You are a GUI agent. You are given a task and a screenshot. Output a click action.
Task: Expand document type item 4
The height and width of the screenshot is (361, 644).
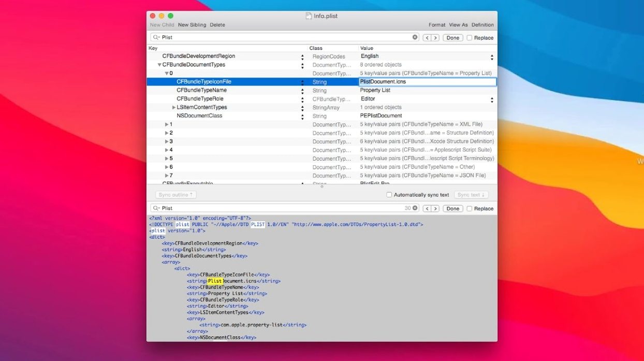pyautogui.click(x=167, y=150)
